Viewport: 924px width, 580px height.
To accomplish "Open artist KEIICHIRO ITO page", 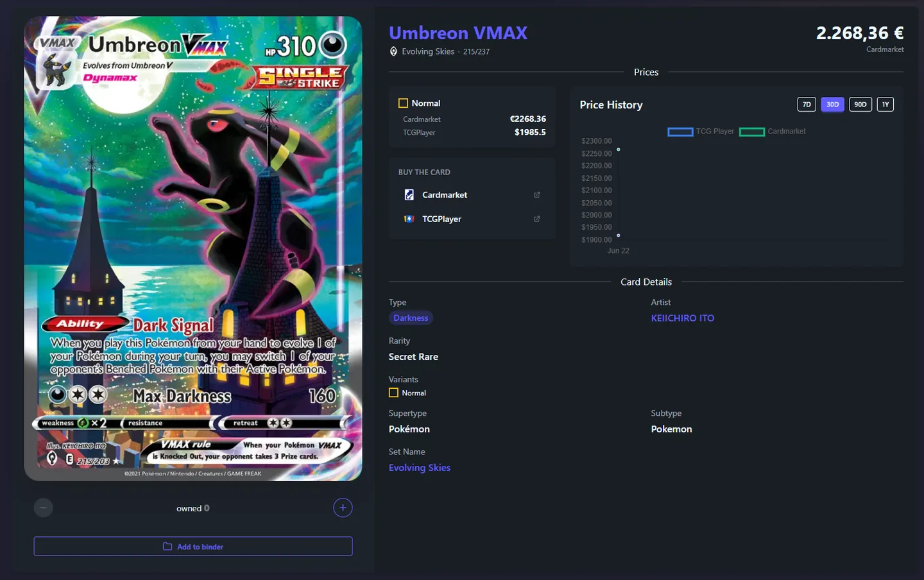I will tap(682, 318).
